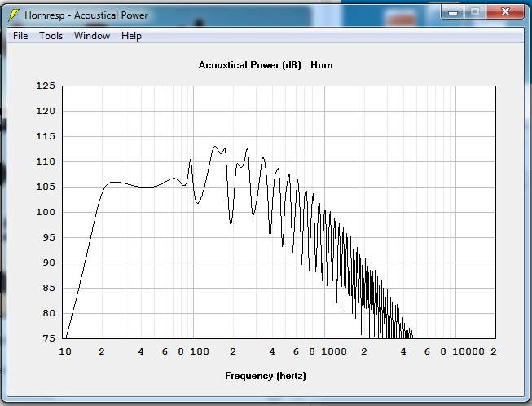Click the 100 Hz frequency axis label
This screenshot has width=532, height=406.
(x=200, y=351)
